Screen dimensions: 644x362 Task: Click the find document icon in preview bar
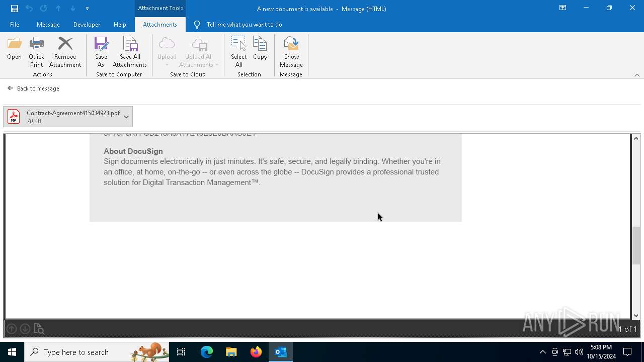click(x=39, y=329)
